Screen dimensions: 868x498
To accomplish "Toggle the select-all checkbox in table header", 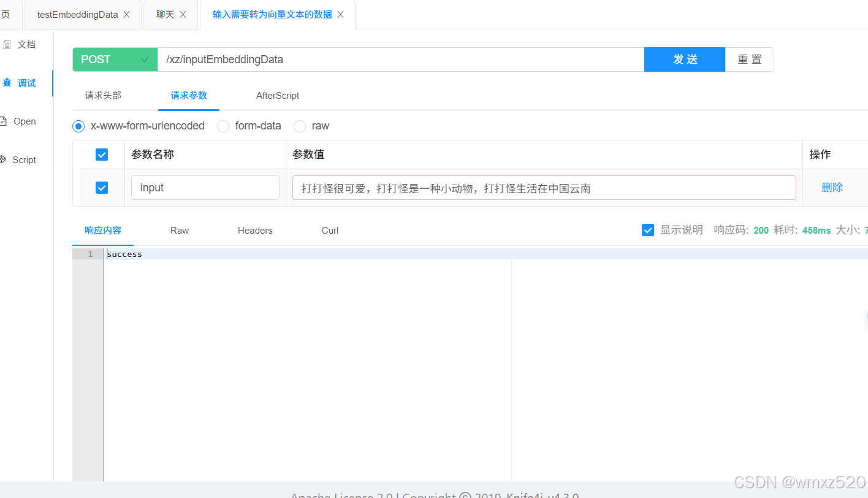I will (x=102, y=155).
